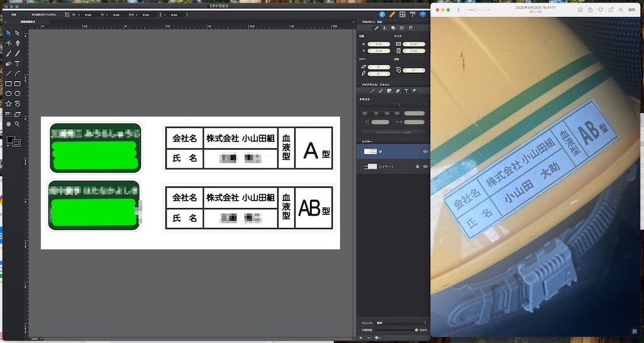Open the orange ruler inspector icon
This screenshot has height=343, width=644.
coord(392,14)
